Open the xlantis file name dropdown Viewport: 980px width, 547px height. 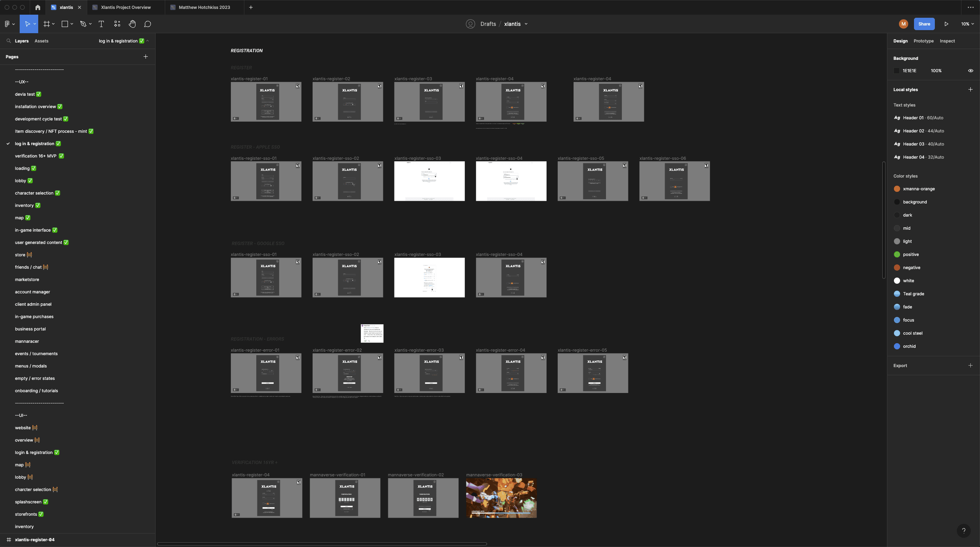tap(526, 24)
